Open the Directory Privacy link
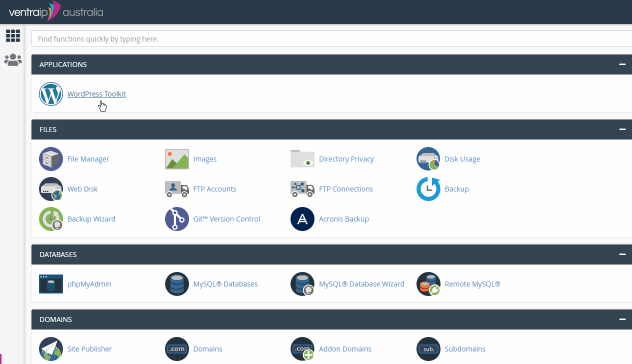 coord(346,159)
